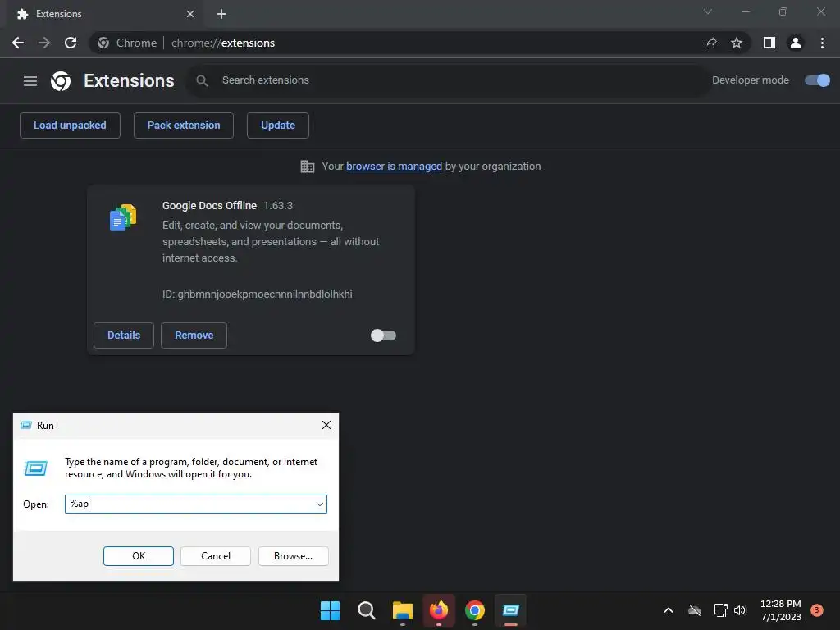Open a new tab with the plus button
The width and height of the screenshot is (840, 630).
(221, 14)
